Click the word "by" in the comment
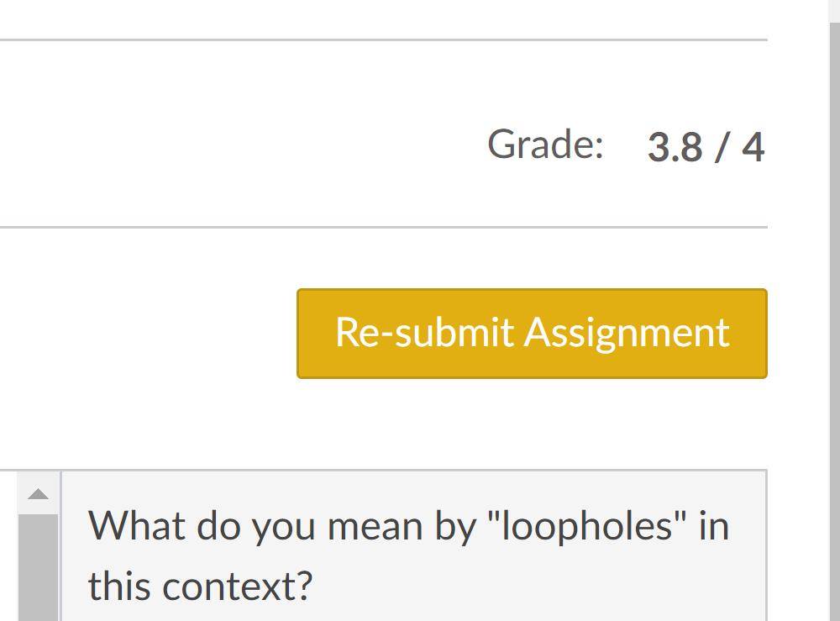 455,527
